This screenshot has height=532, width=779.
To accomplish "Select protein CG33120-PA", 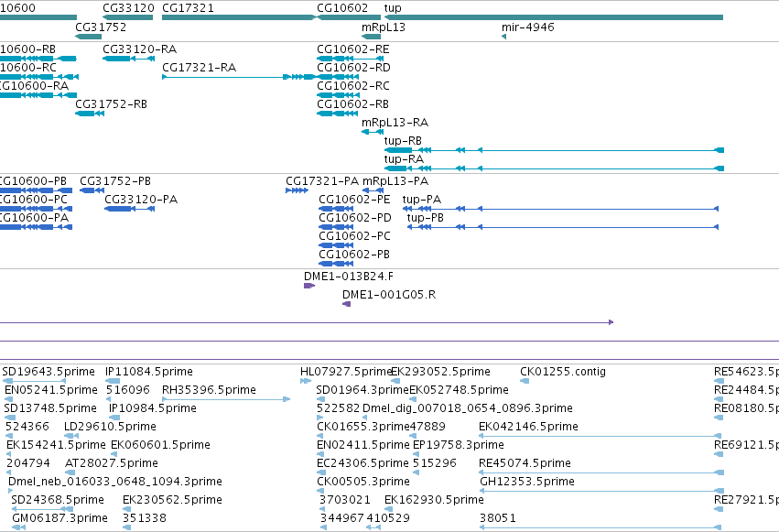I will coord(141,200).
